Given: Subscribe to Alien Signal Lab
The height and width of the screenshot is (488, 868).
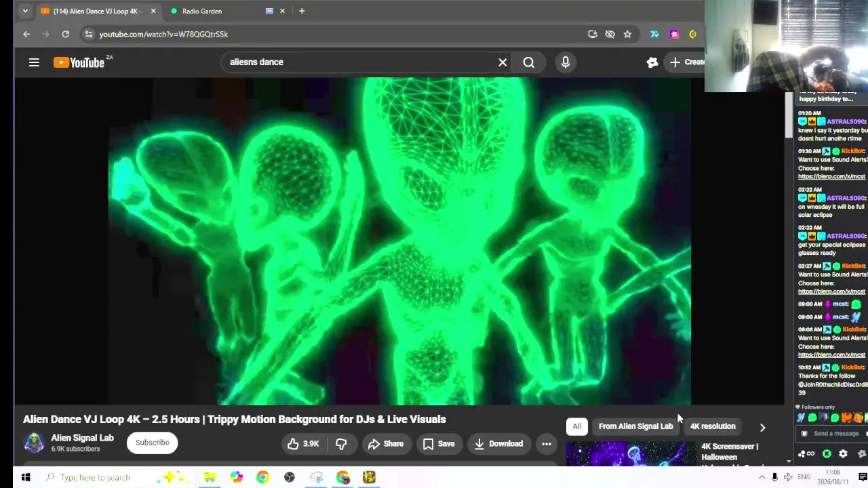Looking at the screenshot, I should click(152, 443).
